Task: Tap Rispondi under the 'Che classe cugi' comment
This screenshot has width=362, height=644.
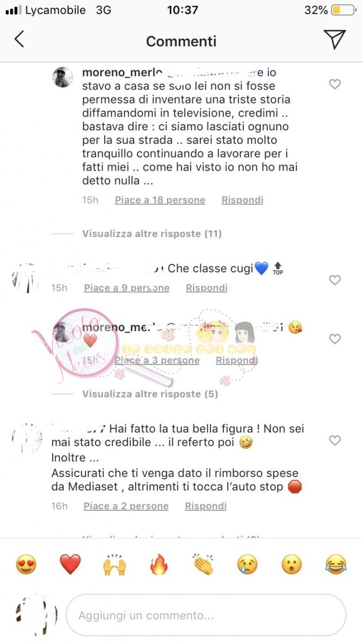Action: pyautogui.click(x=207, y=288)
